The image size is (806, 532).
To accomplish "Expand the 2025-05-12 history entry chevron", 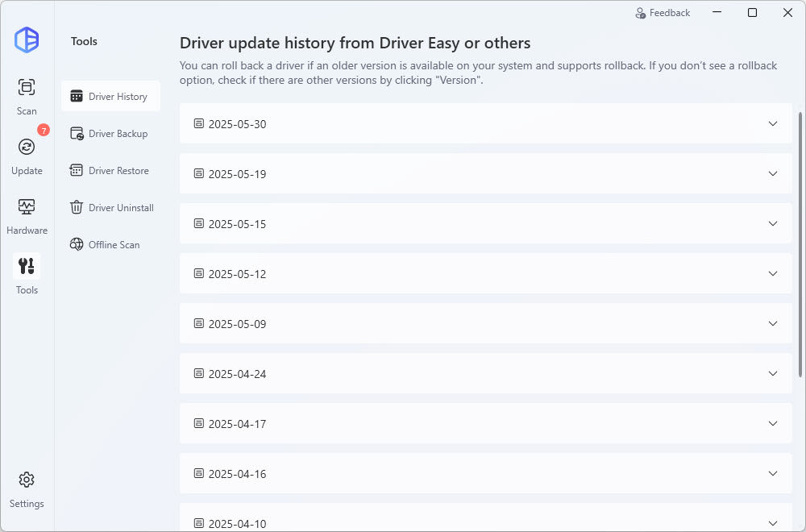I will click(x=772, y=274).
